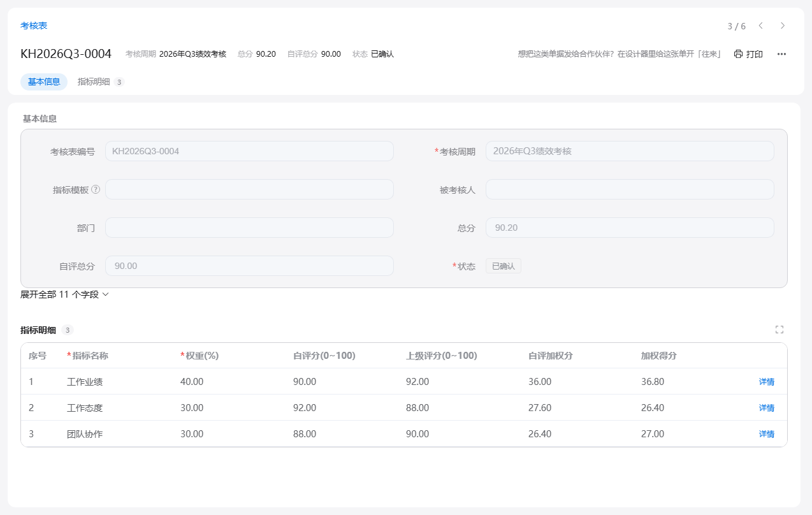Switch to the 基本信息 tab
This screenshot has width=812, height=515.
pyautogui.click(x=44, y=82)
